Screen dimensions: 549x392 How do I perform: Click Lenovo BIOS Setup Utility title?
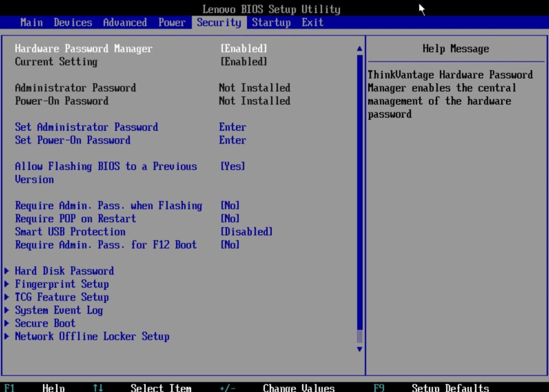point(271,9)
